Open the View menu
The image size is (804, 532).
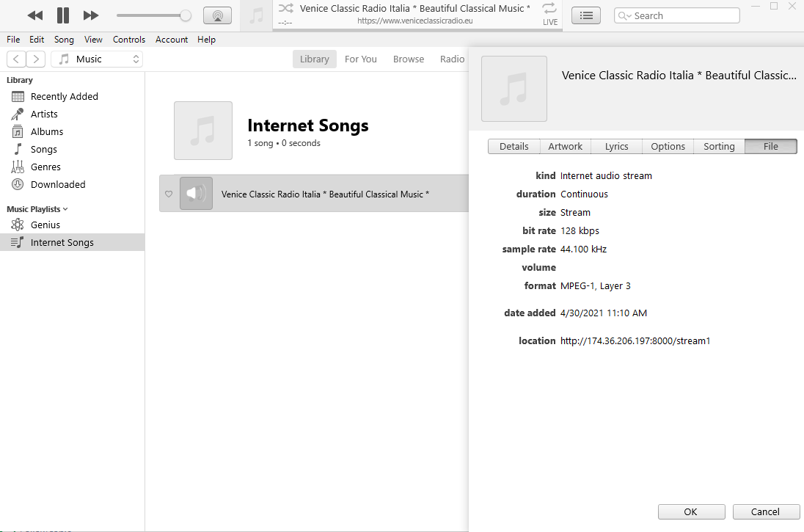(93, 40)
